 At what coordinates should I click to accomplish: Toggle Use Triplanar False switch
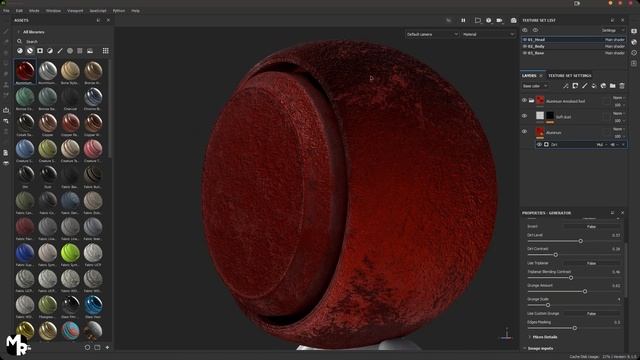pyautogui.click(x=591, y=263)
